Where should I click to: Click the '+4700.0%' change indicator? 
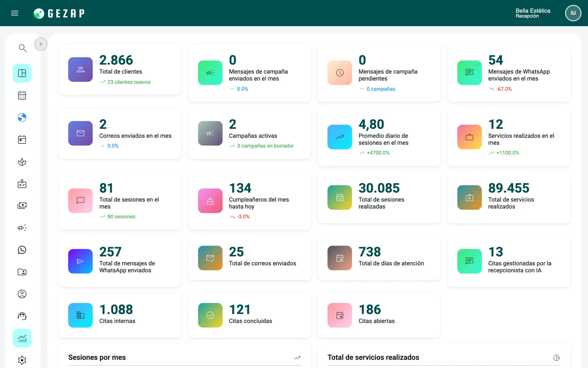[x=378, y=153]
